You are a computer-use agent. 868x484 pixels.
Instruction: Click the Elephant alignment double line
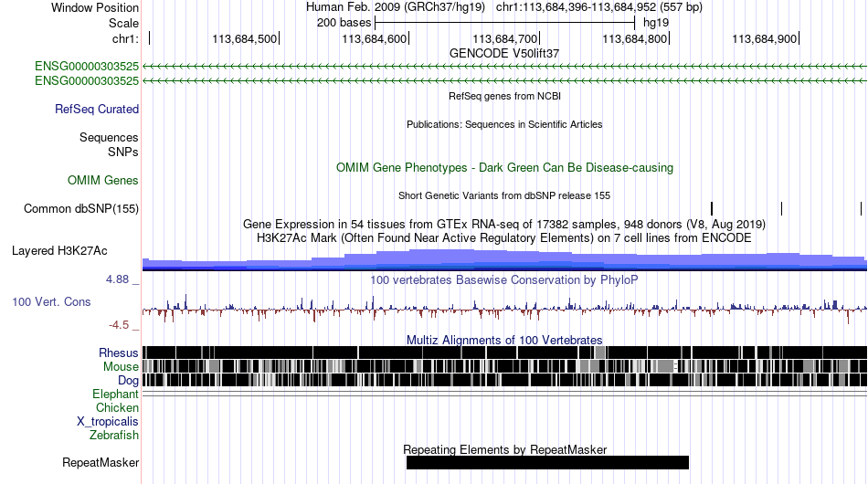click(504, 394)
